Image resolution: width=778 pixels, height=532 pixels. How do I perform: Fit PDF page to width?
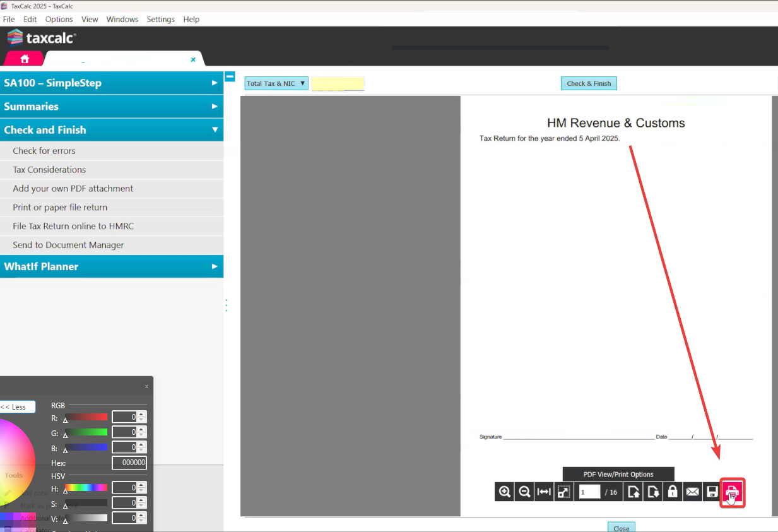pos(544,492)
